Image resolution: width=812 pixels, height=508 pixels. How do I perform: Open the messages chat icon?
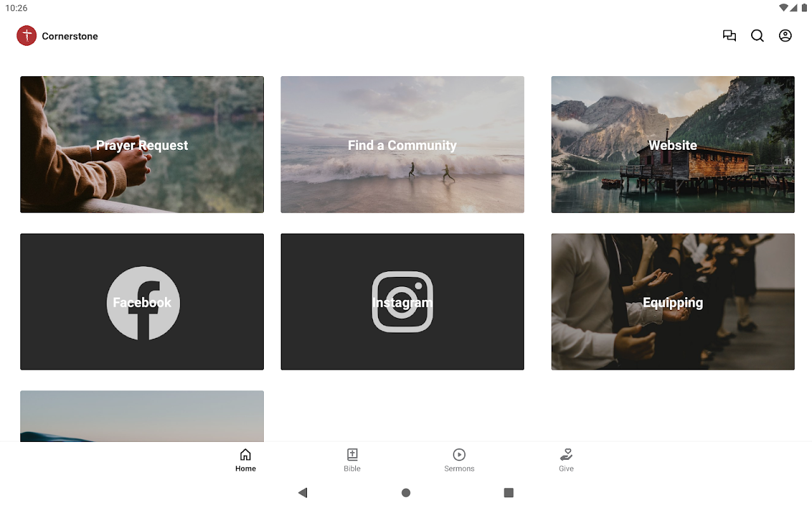click(730, 36)
